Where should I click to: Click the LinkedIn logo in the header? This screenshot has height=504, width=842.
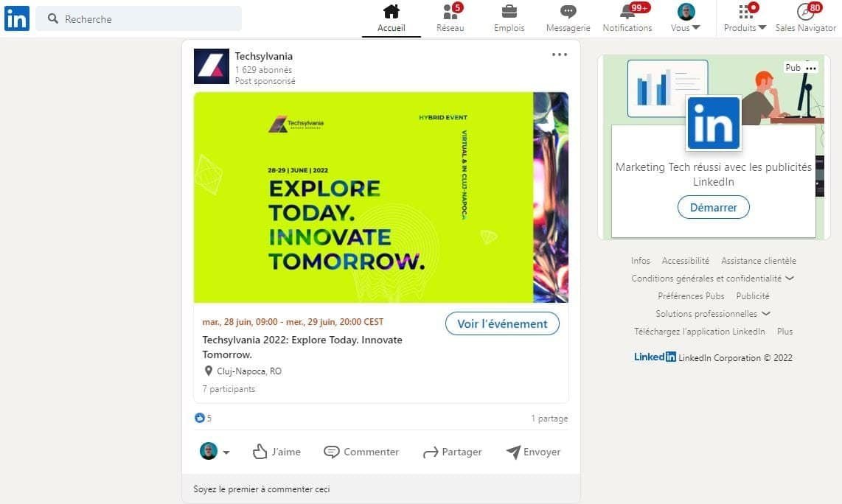point(17,18)
